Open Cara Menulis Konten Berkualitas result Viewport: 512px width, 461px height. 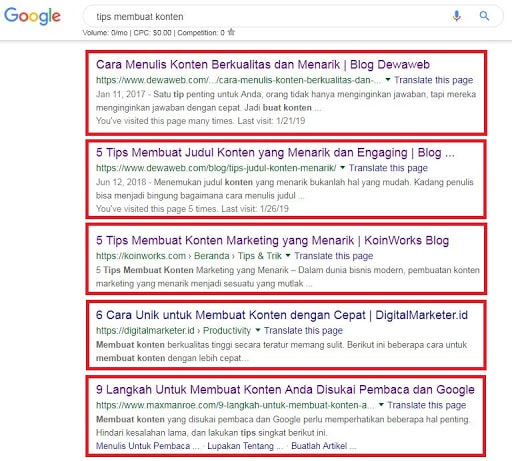(263, 65)
